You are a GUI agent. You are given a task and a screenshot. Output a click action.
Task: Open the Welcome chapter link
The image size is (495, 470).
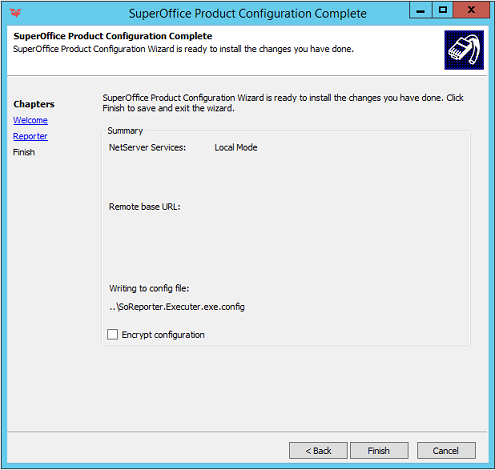click(30, 120)
